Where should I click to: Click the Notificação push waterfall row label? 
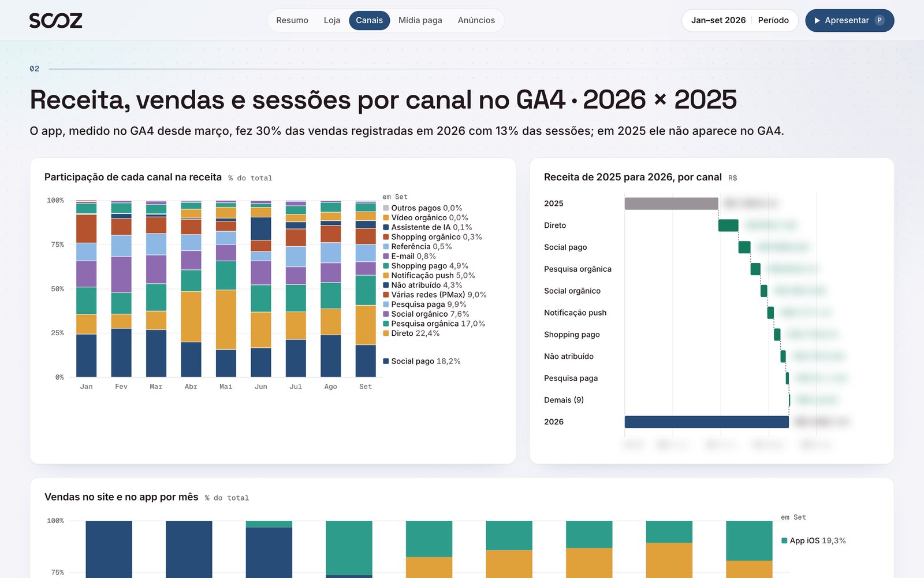tap(575, 313)
